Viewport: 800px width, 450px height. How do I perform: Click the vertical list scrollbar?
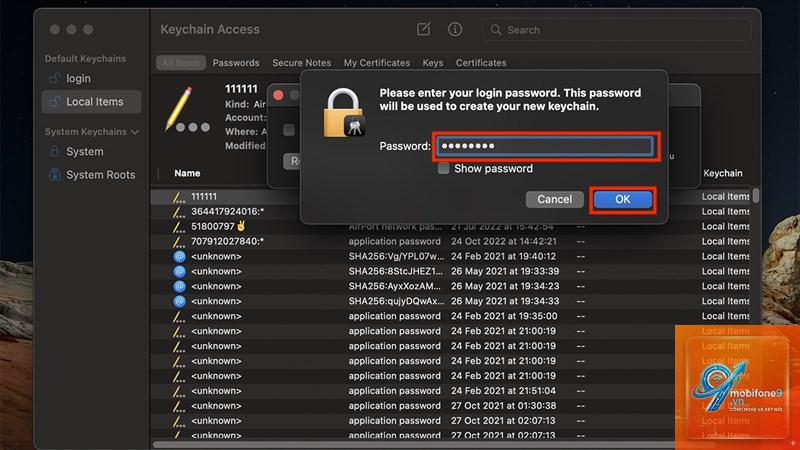(756, 195)
